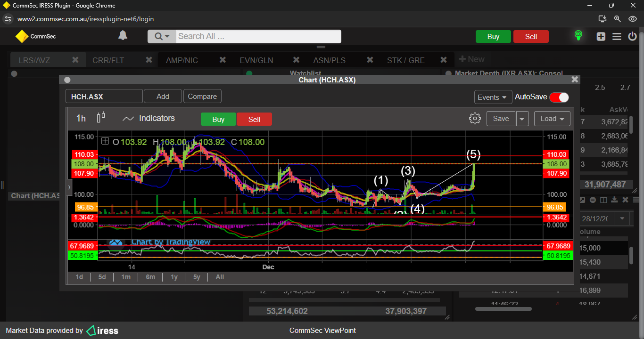This screenshot has width=644, height=339.
Task: Select the candlestick chart type icon
Action: click(101, 118)
